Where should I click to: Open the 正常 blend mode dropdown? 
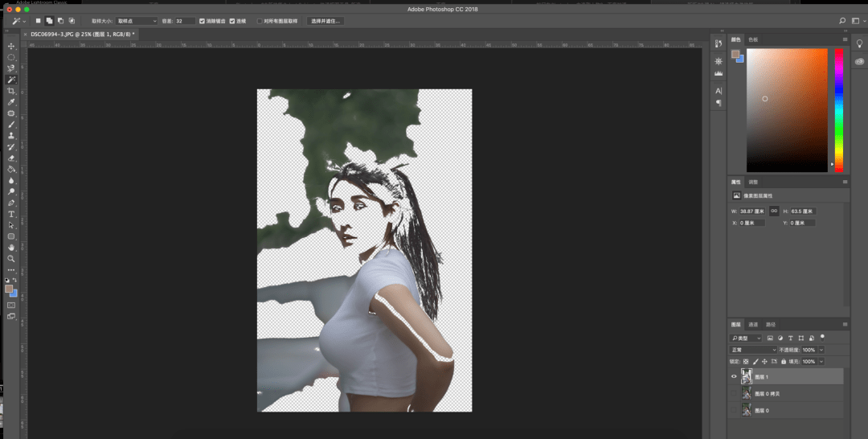pos(753,351)
